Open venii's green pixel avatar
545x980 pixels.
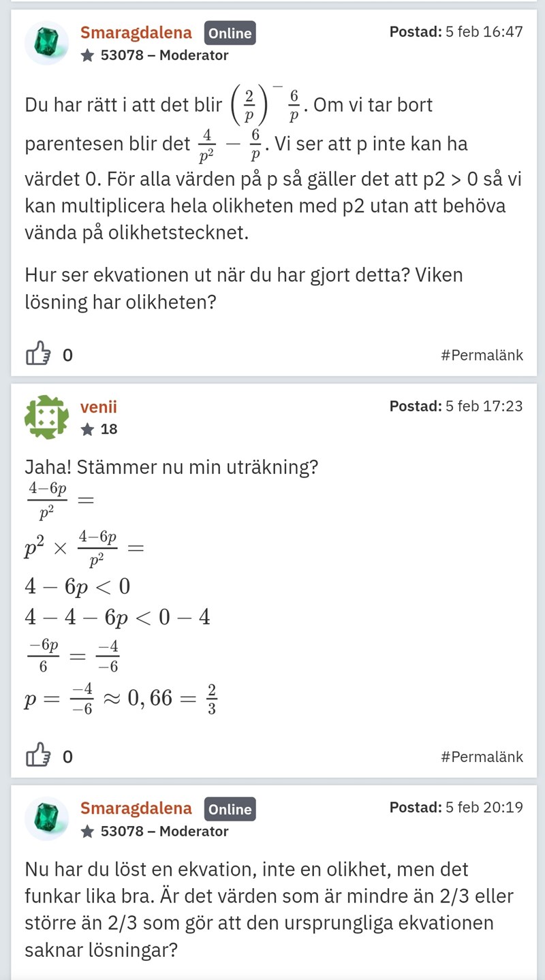click(46, 417)
